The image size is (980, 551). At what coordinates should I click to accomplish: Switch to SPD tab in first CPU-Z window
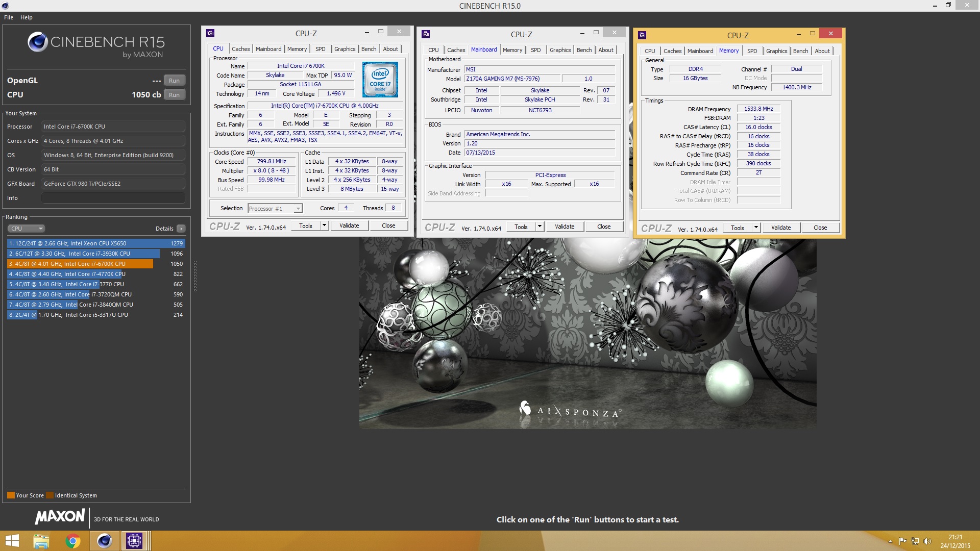320,49
